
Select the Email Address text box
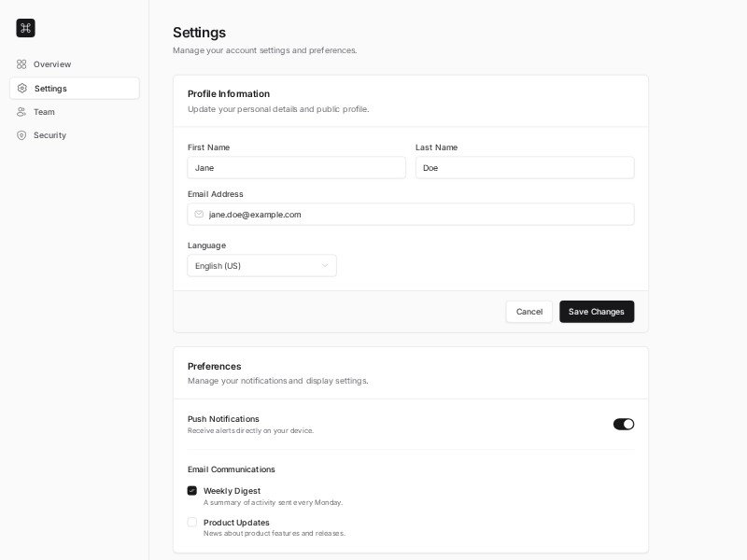pos(418,215)
